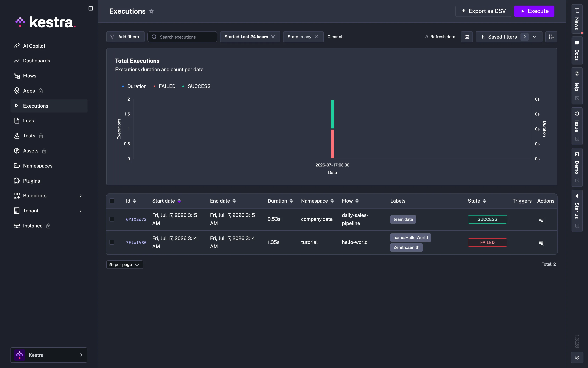Click Refresh data
This screenshot has width=588, height=368.
(x=440, y=37)
